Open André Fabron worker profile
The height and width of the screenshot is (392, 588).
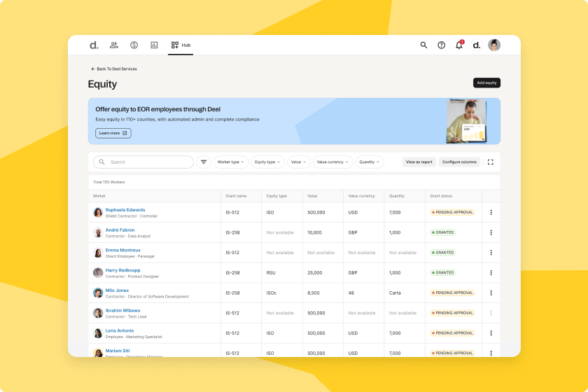120,230
